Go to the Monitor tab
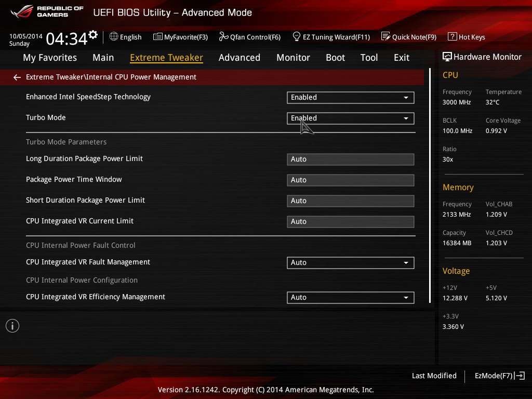The width and height of the screenshot is (532, 399). click(293, 58)
